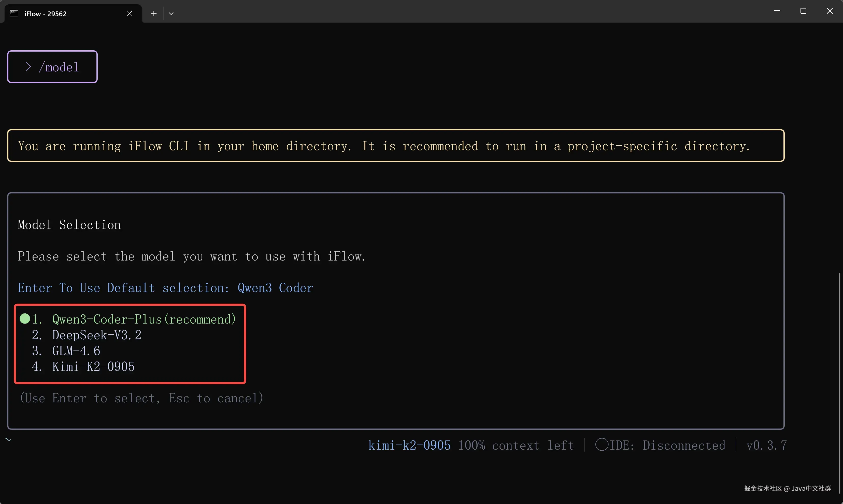Select the iFlow - 29562 tab

tap(68, 13)
